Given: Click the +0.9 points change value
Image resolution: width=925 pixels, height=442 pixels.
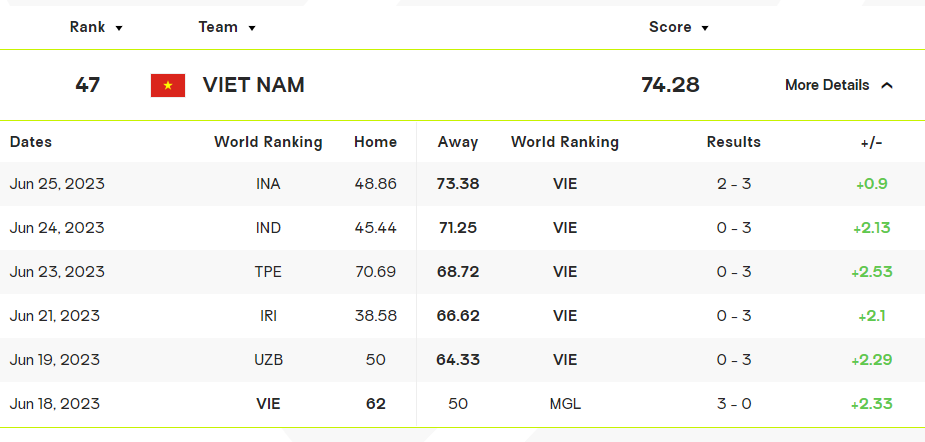Looking at the screenshot, I should pyautogui.click(x=871, y=184).
